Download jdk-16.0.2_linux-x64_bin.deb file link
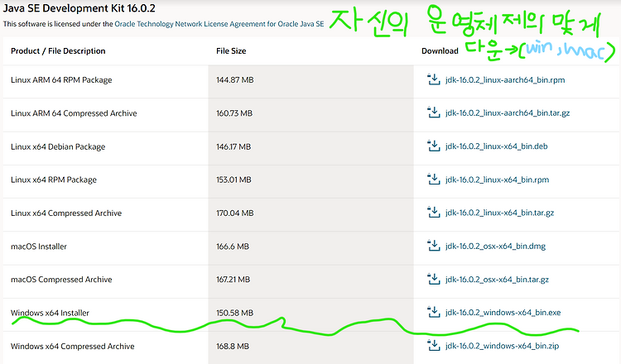 click(496, 146)
